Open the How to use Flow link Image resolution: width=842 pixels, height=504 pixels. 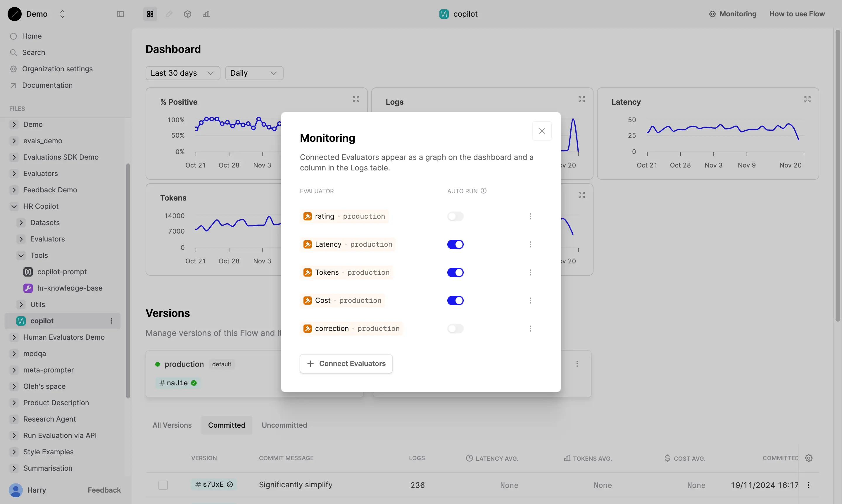click(x=797, y=14)
